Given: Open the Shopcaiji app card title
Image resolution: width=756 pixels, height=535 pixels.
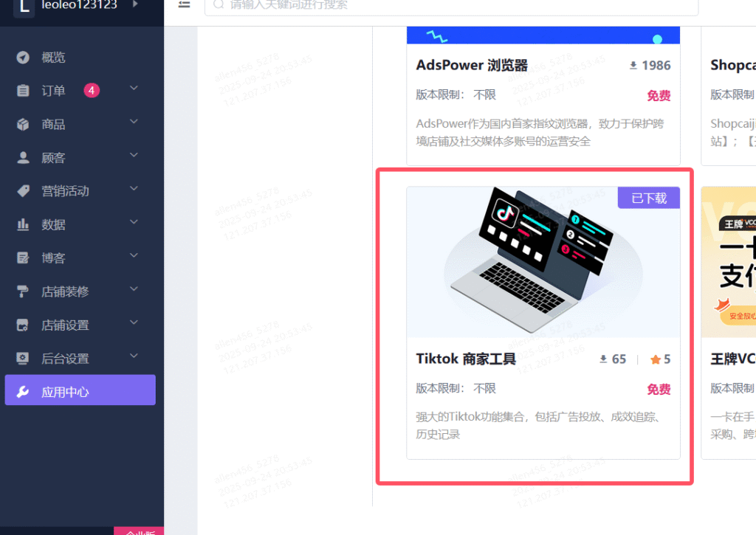Looking at the screenshot, I should (733, 65).
